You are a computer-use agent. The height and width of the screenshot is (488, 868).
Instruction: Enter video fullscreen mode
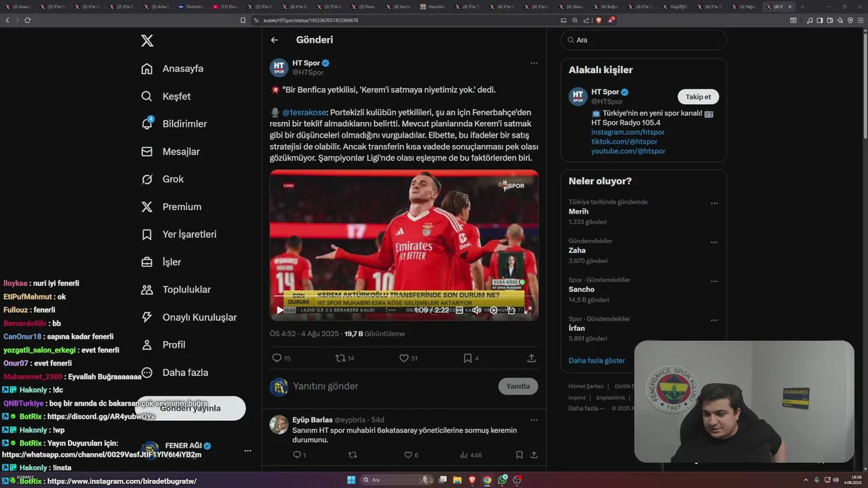coord(528,310)
